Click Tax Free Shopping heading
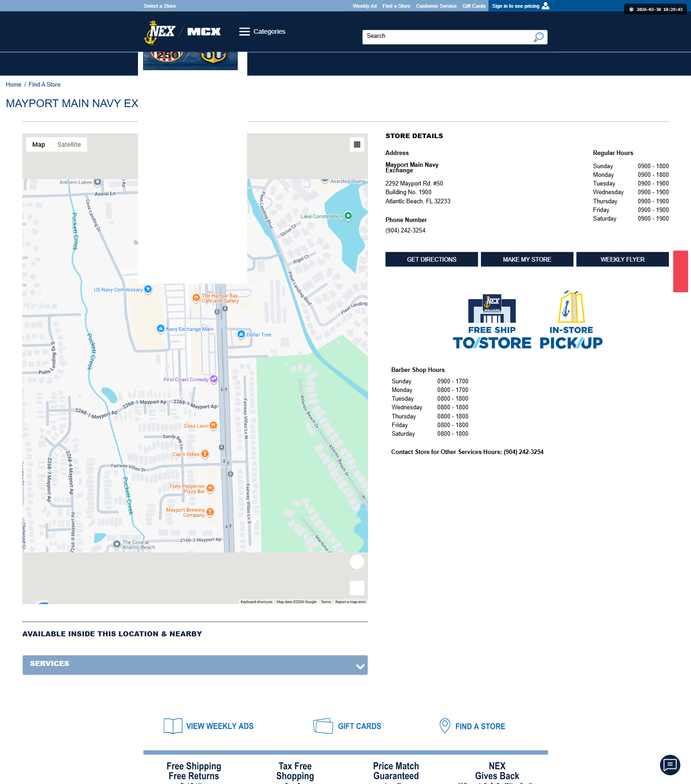The height and width of the screenshot is (784, 691). tap(295, 771)
